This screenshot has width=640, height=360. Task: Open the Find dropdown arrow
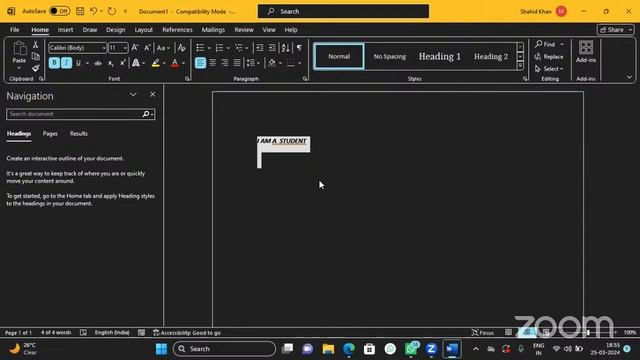(562, 44)
